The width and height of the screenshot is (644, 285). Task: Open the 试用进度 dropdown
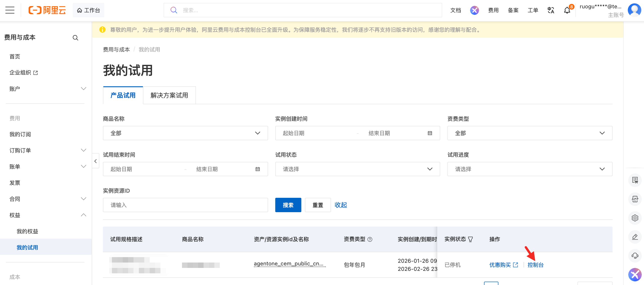point(529,169)
